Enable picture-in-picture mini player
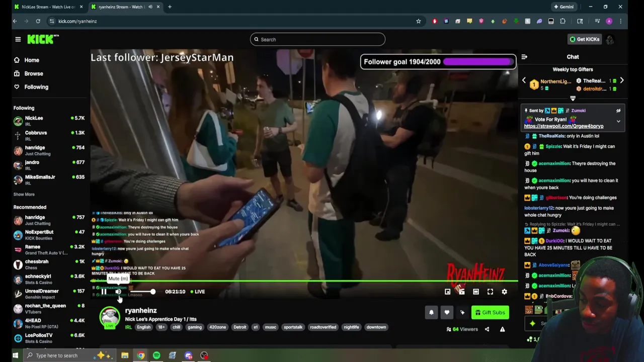The height and width of the screenshot is (362, 644). click(x=447, y=292)
